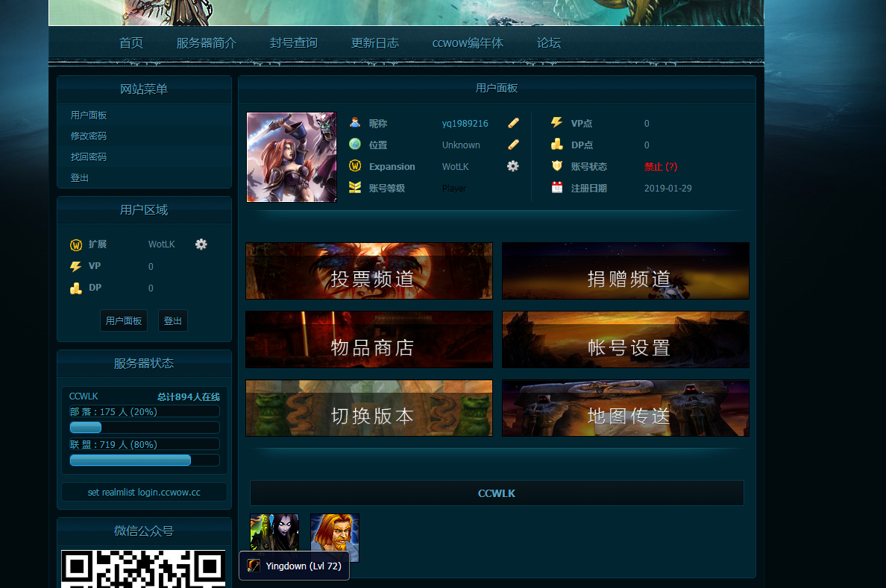The height and width of the screenshot is (588, 886).
Task: Open the gear icon next to Expansion WotLK
Action: (512, 166)
